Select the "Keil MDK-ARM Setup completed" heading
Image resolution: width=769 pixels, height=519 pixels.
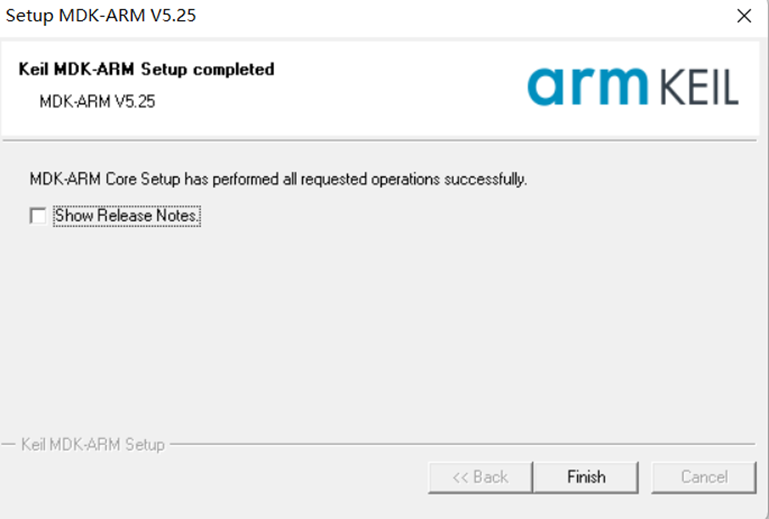click(x=146, y=69)
